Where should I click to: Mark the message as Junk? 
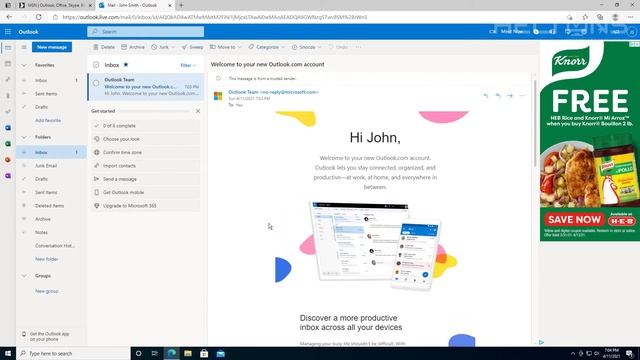tap(160, 47)
